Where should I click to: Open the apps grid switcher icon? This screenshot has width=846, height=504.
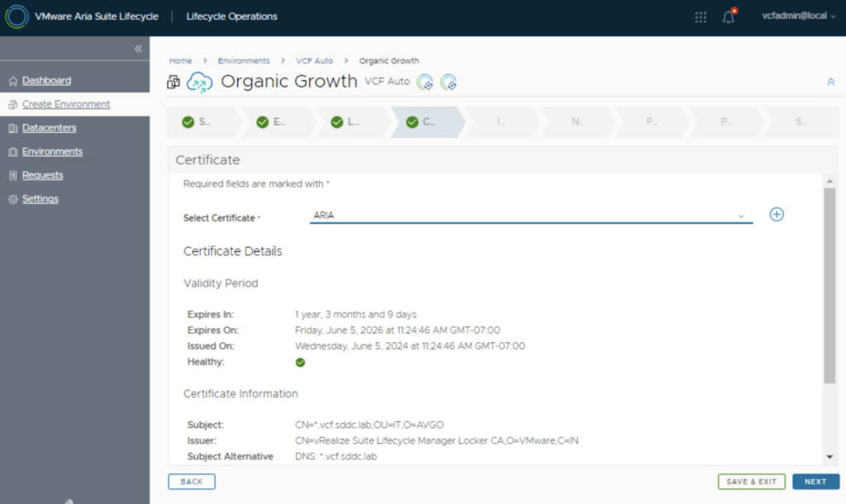coord(701,17)
